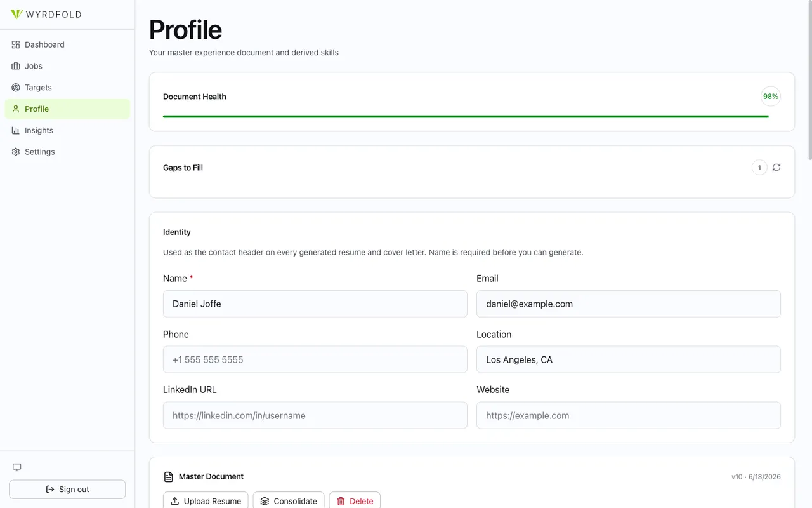Click the Document Health label
Screen dimensions: 812x508
point(195,97)
